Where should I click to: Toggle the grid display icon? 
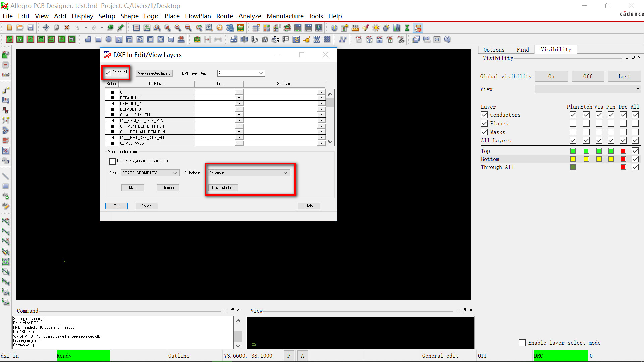[256, 28]
